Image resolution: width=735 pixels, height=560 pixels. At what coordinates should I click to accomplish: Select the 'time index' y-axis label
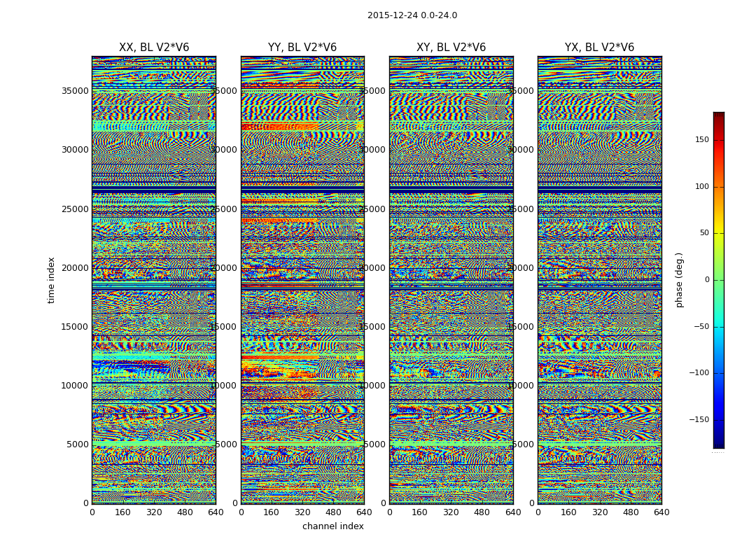pos(52,280)
